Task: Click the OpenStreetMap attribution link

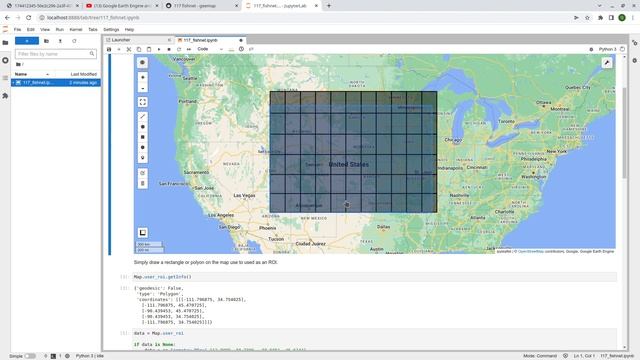Action: tap(531, 251)
